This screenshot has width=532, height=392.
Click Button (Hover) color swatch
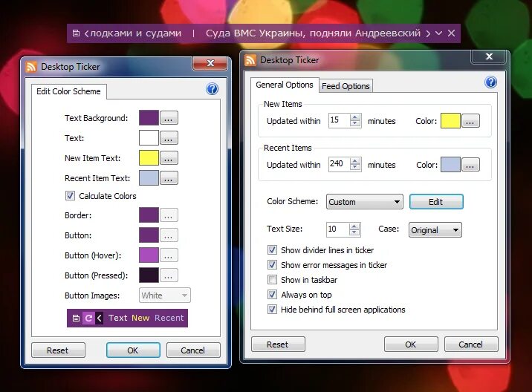click(x=149, y=255)
